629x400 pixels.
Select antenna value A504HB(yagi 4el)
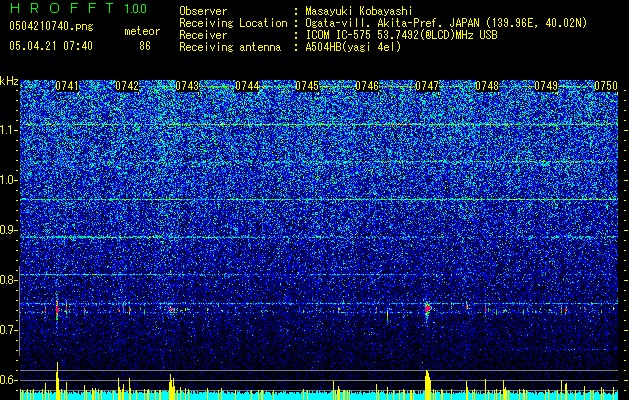click(x=353, y=47)
